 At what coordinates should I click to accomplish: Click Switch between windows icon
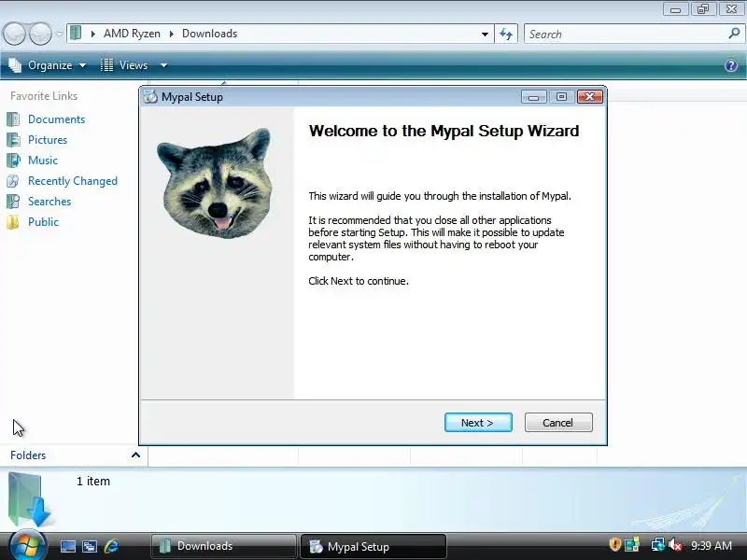click(x=90, y=546)
